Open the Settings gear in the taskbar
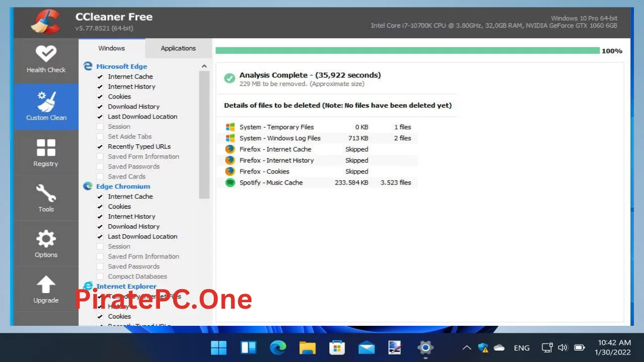The image size is (644, 362). (426, 347)
